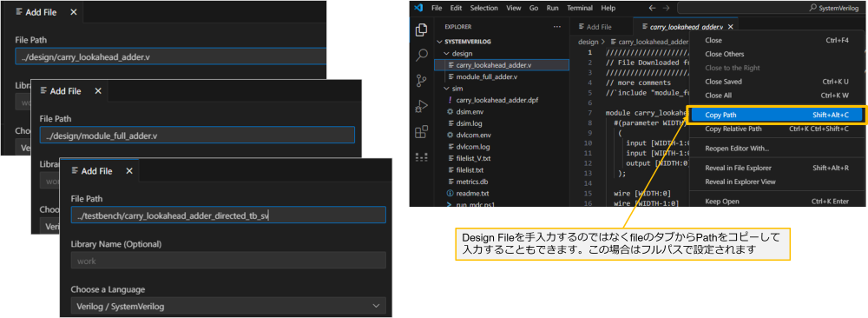The image size is (868, 318).
Task: Select Close with the Ctrl+F4 shortcut in the context menu
Action: pos(776,41)
